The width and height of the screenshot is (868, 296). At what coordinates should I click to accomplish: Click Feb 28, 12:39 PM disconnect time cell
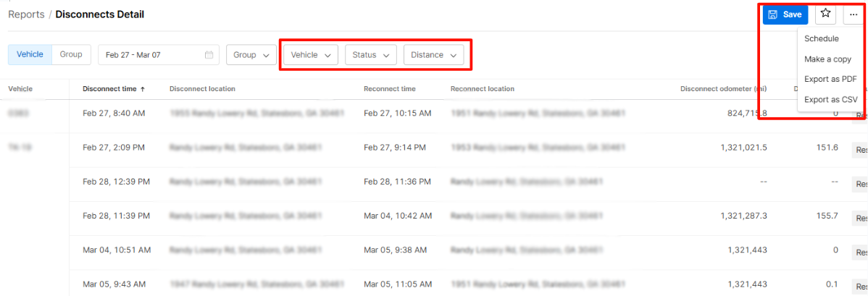pos(116,182)
